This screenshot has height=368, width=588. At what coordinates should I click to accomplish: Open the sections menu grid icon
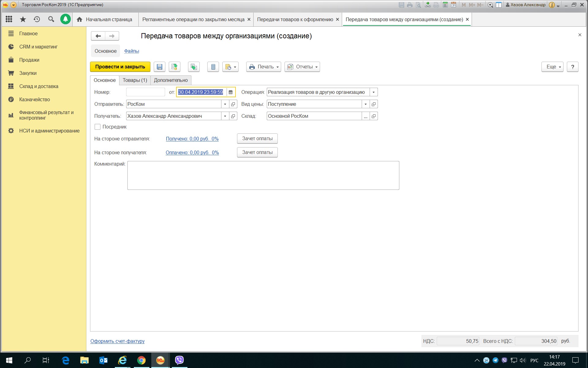click(x=9, y=19)
